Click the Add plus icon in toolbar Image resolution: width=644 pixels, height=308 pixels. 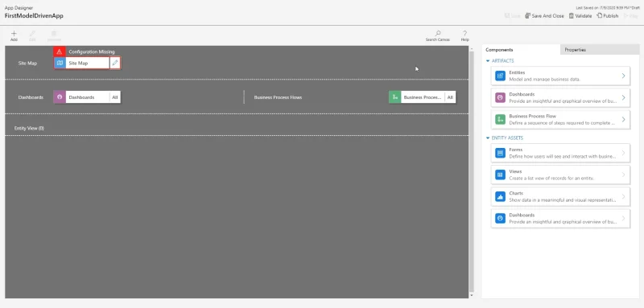pyautogui.click(x=14, y=34)
